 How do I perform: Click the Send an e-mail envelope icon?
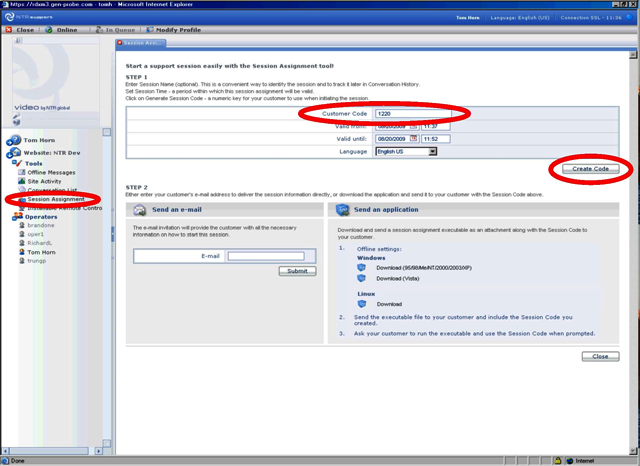coord(139,209)
